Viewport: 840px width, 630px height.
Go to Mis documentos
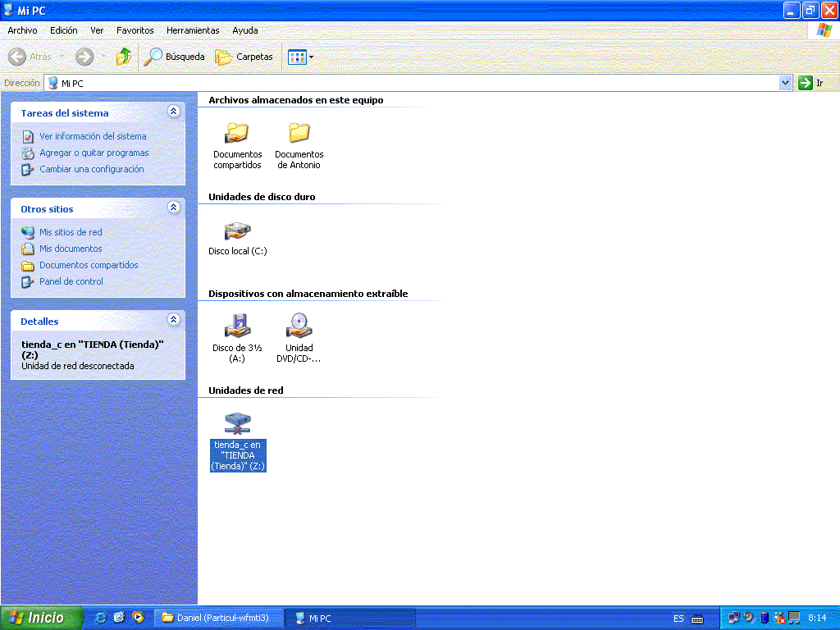point(71,249)
